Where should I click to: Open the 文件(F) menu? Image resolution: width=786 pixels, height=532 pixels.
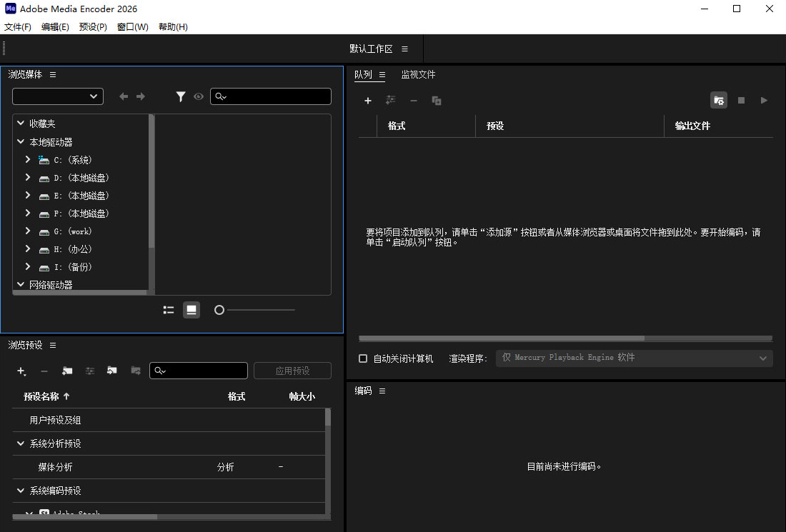(18, 27)
